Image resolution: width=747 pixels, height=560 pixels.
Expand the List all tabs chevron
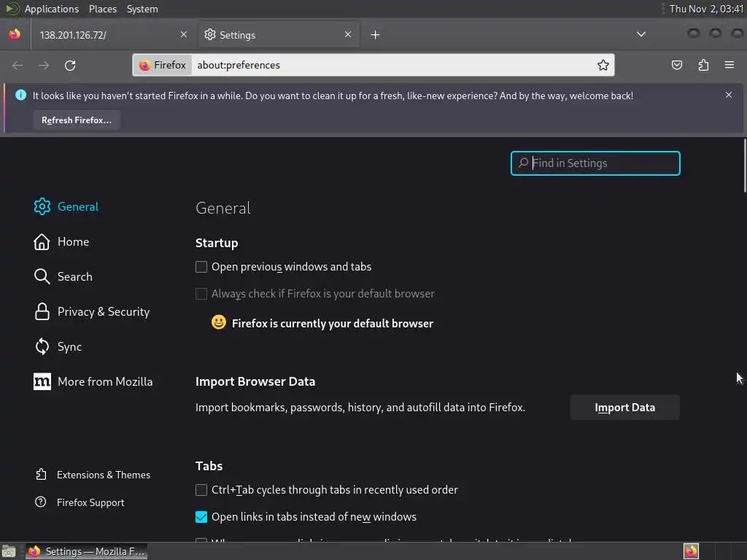pos(640,34)
